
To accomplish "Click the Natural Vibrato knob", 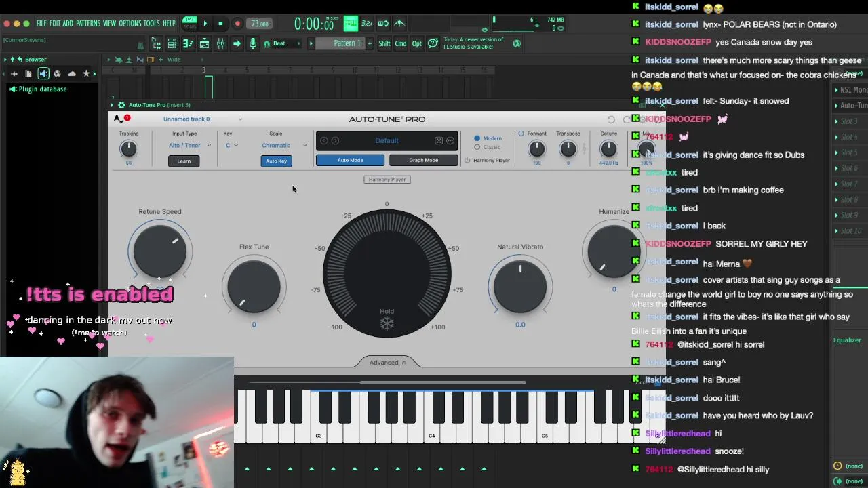I will (x=520, y=286).
